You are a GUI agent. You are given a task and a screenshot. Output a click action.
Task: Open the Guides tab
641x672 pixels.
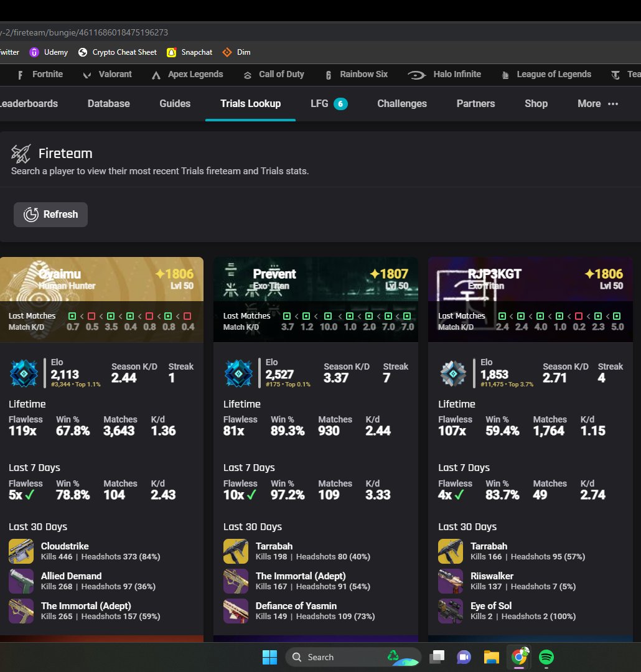(x=175, y=104)
